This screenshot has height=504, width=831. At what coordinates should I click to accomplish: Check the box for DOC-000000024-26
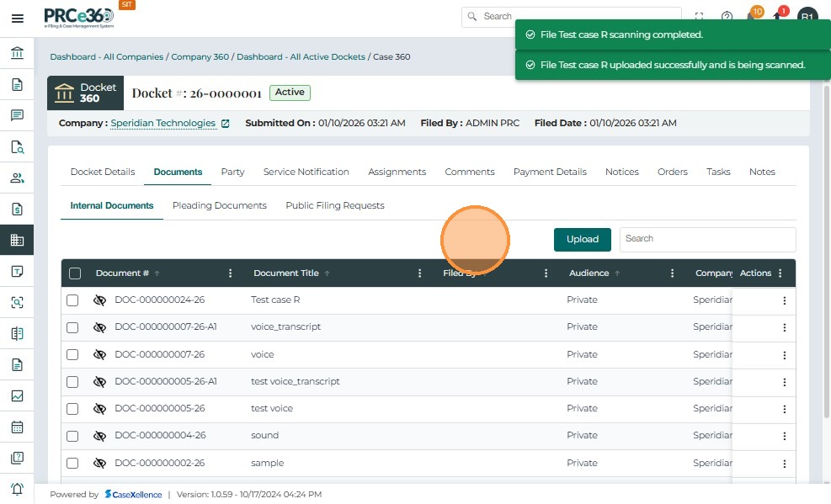(72, 300)
